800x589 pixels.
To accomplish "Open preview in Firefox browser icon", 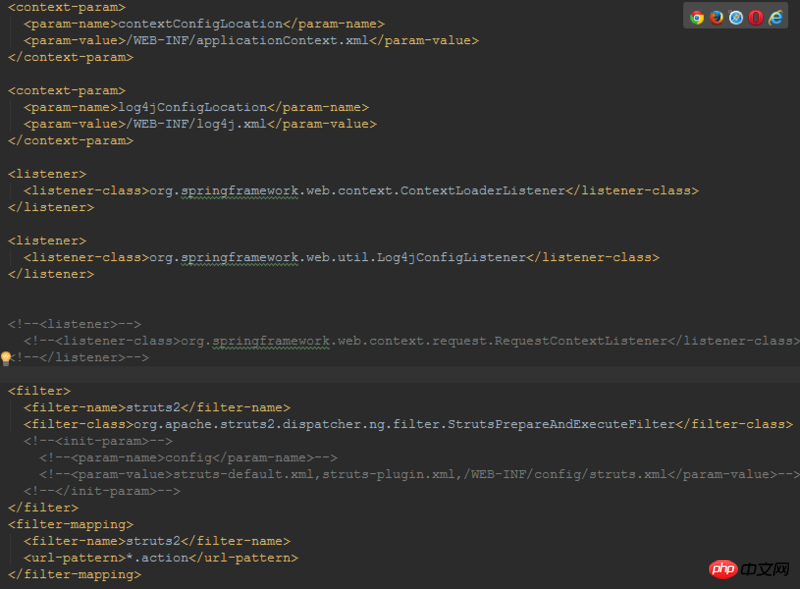I will pos(716,18).
